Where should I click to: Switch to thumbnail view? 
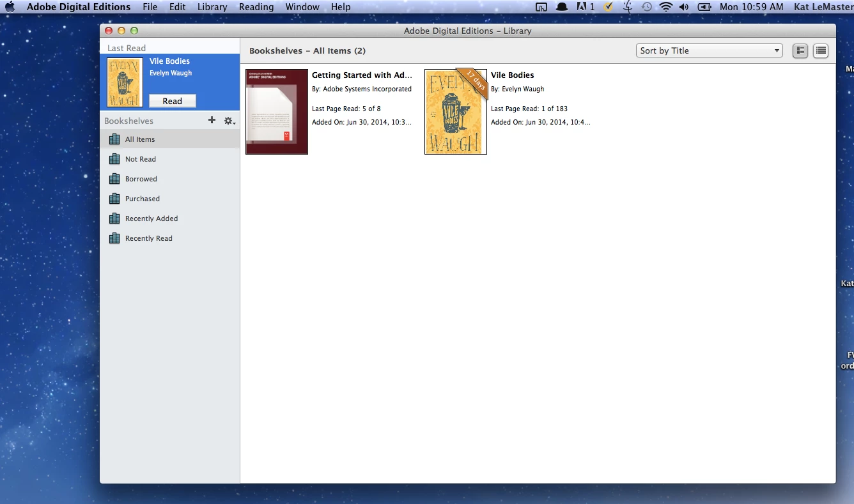800,50
